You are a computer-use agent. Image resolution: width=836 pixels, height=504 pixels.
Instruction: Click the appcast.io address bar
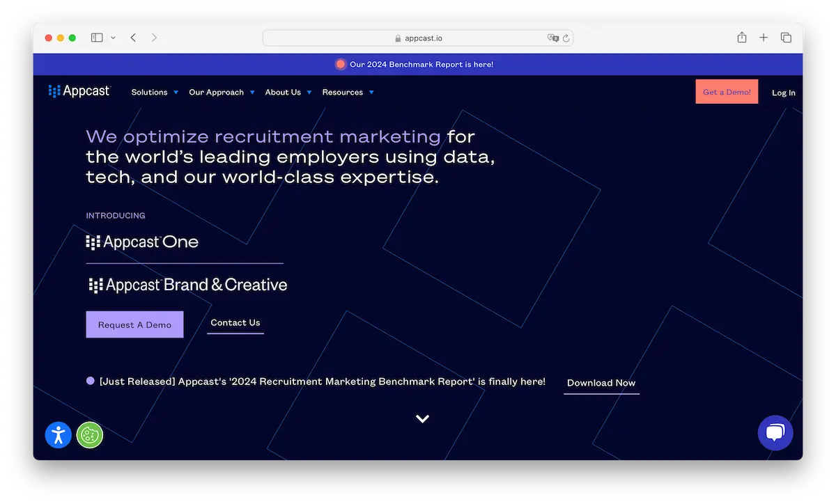coord(424,38)
